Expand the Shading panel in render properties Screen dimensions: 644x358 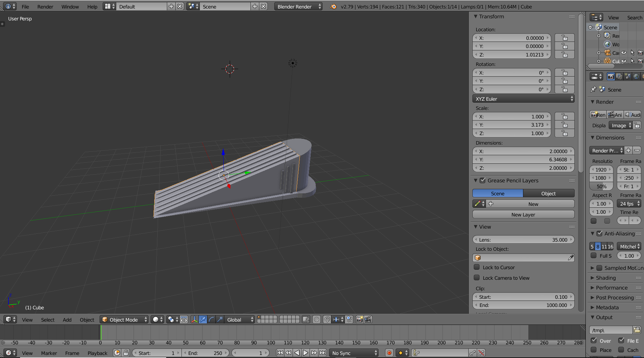[x=606, y=278]
